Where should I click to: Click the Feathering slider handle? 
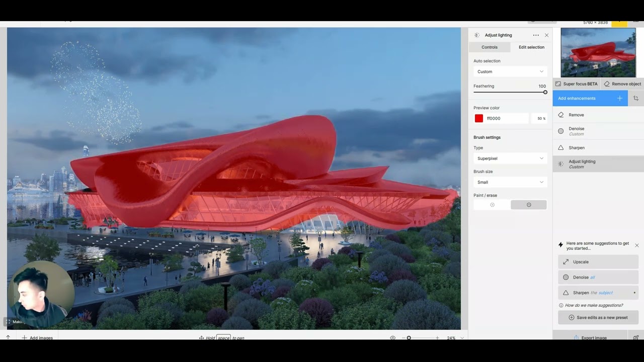(x=545, y=93)
